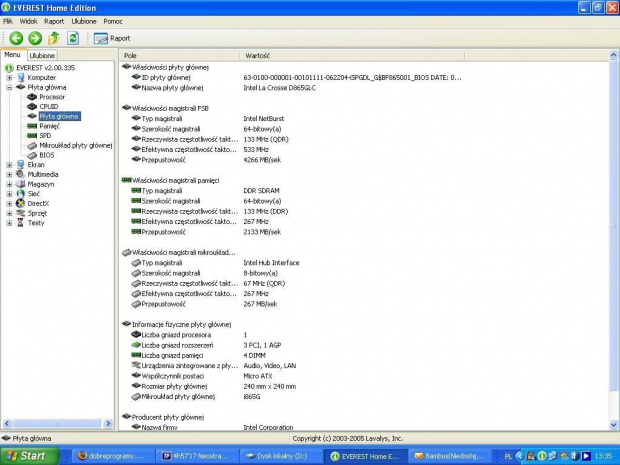Select the Pamięć tree item
Image resolution: width=620 pixels, height=465 pixels.
[49, 126]
